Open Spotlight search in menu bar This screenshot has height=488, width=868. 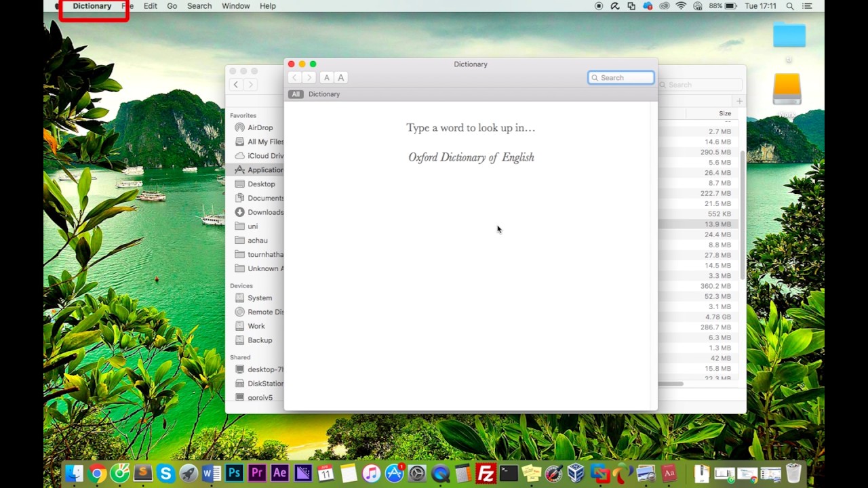(790, 6)
